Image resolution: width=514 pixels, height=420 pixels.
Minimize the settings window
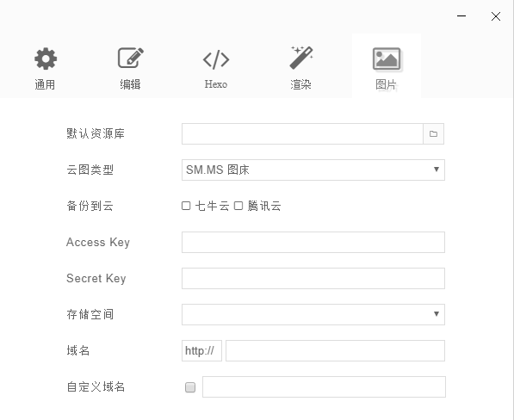pyautogui.click(x=461, y=16)
